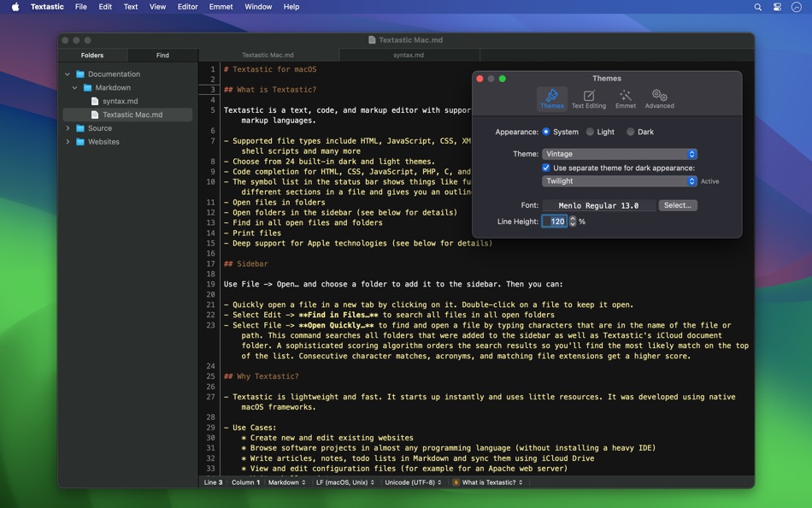Click the syntax.md file icon in sidebar
Screen dimensions: 812x508
click(x=95, y=101)
